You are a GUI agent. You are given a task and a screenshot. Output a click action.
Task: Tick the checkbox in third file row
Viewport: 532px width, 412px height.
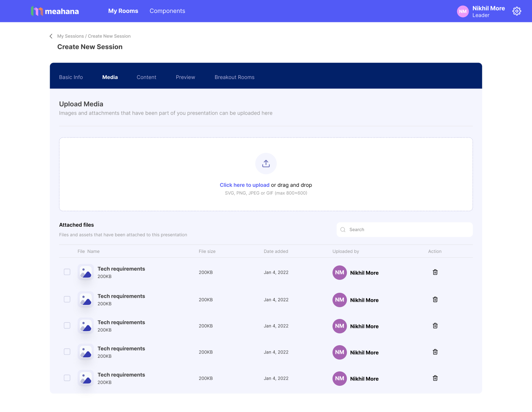pyautogui.click(x=67, y=325)
